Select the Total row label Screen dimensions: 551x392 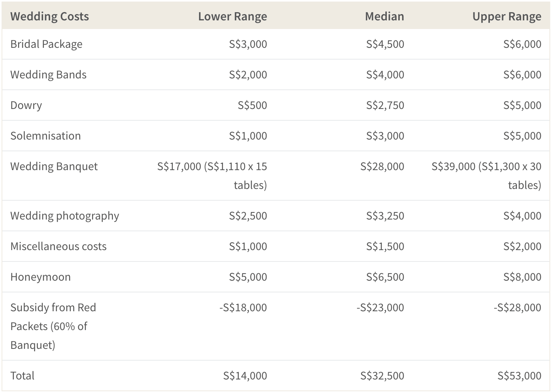[x=22, y=376]
